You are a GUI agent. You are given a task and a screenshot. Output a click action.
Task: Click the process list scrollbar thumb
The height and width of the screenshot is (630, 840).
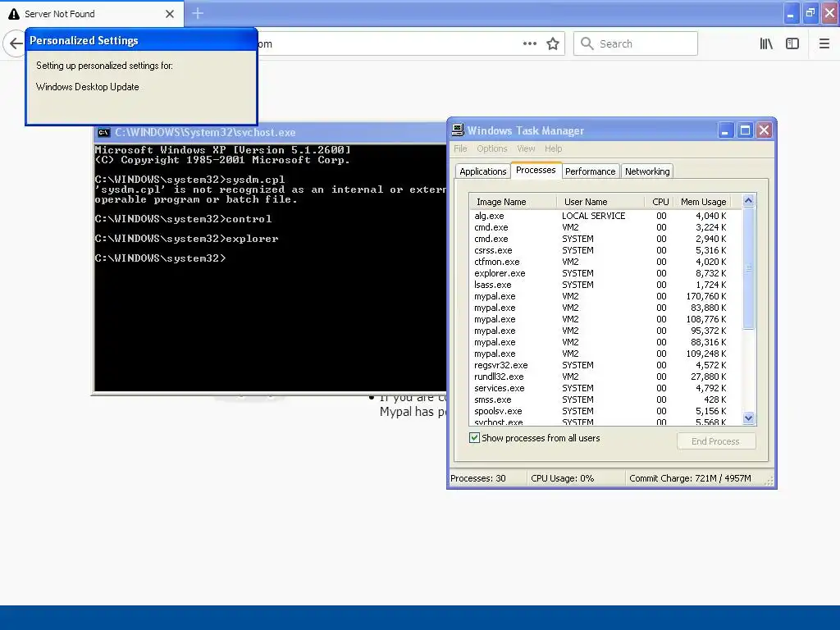point(748,268)
